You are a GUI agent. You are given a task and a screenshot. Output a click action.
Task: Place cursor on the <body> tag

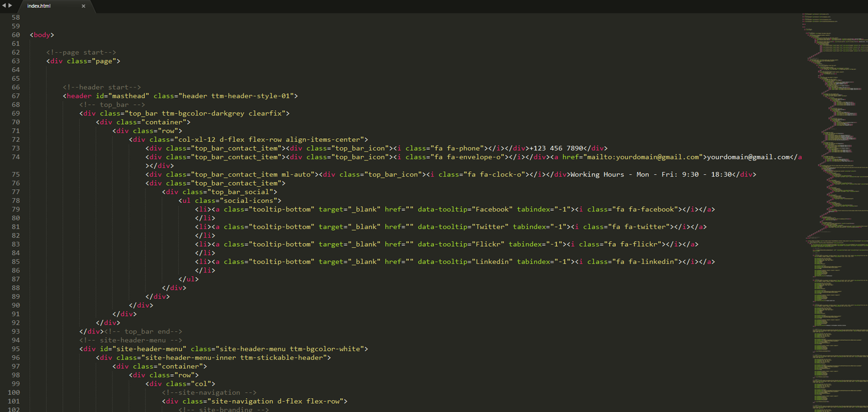coord(42,35)
